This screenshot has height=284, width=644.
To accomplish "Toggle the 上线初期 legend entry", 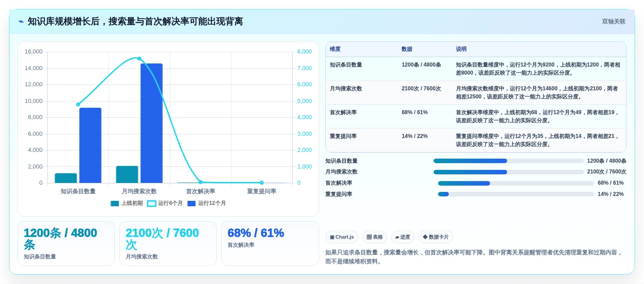I will 127,204.
